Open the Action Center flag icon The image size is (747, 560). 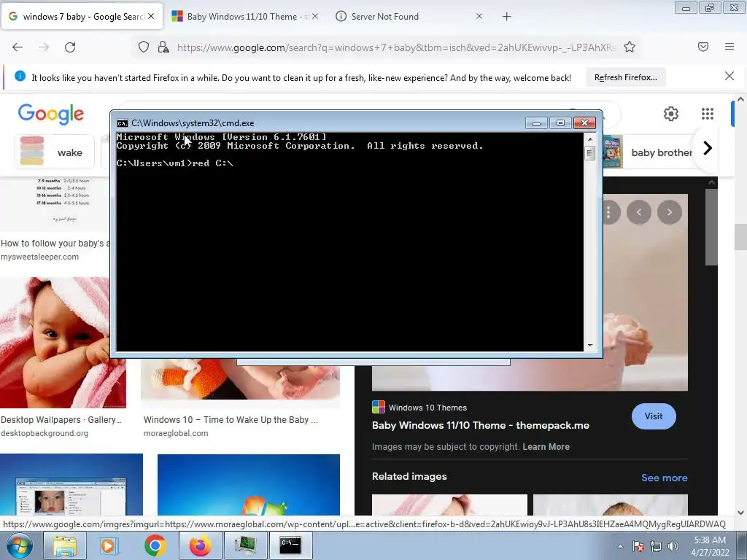pyautogui.click(x=638, y=546)
